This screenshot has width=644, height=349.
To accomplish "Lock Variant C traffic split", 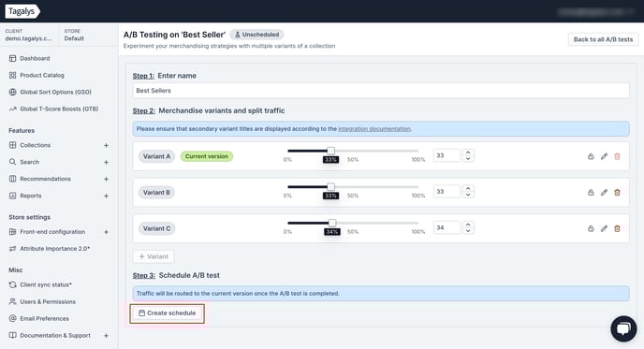I will click(x=591, y=228).
